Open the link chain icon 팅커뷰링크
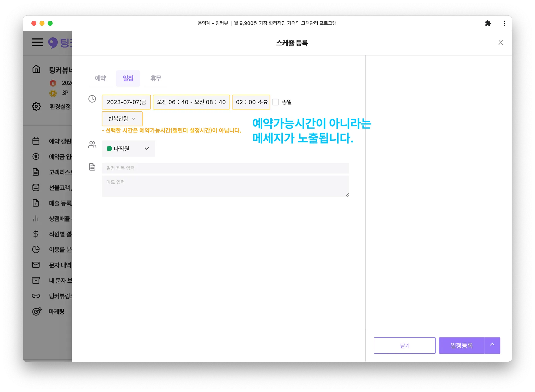 36,296
